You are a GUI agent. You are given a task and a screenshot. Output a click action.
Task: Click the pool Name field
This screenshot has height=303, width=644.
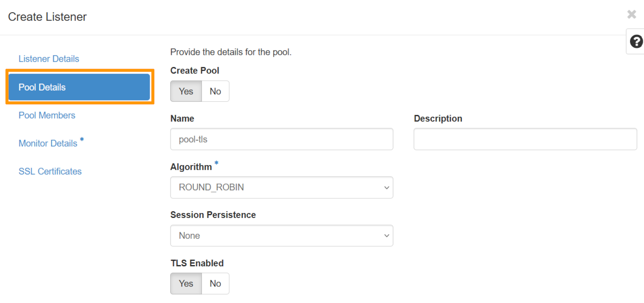pos(282,139)
